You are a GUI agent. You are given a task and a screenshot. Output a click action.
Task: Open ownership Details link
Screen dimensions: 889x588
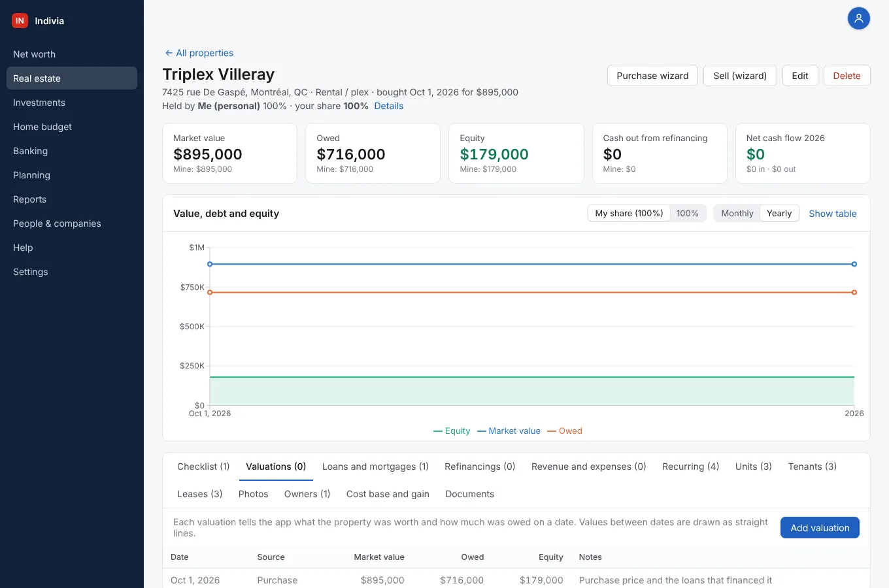pyautogui.click(x=389, y=106)
